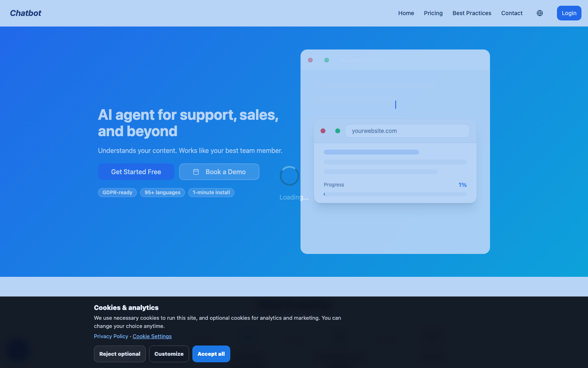Image resolution: width=588 pixels, height=368 pixels.
Task: Click Get Started Free
Action: click(x=136, y=172)
